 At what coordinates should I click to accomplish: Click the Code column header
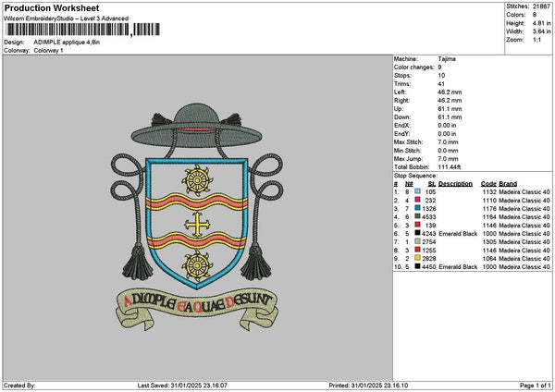(488, 183)
